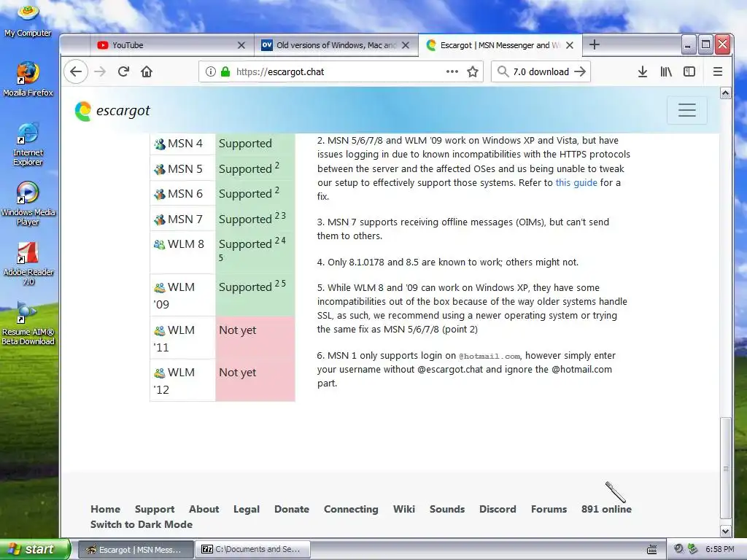The image size is (747, 560).
Task: Click the page scrollbar up arrow
Action: pyautogui.click(x=725, y=93)
